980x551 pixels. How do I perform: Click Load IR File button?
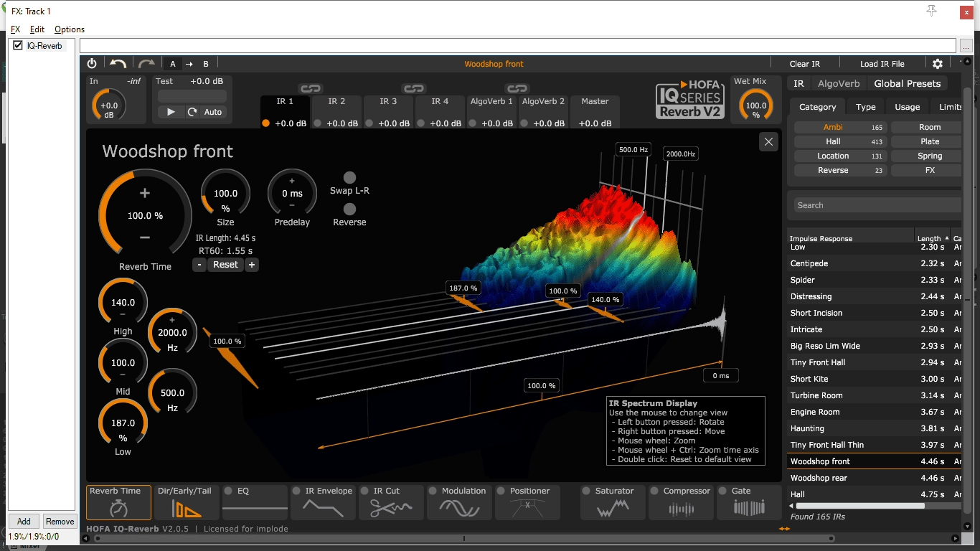[x=882, y=64]
